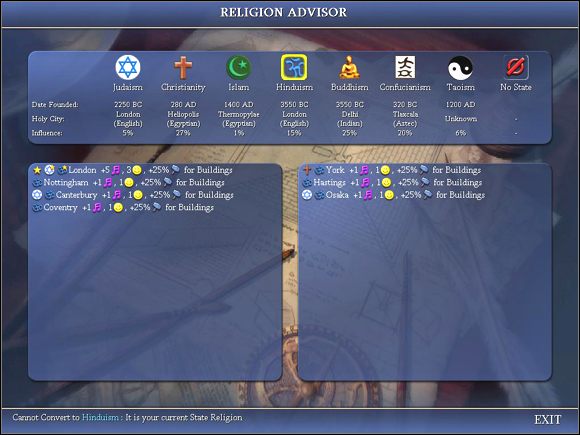The height and width of the screenshot is (435, 580).
Task: Select the No State religion icon
Action: pyautogui.click(x=516, y=67)
